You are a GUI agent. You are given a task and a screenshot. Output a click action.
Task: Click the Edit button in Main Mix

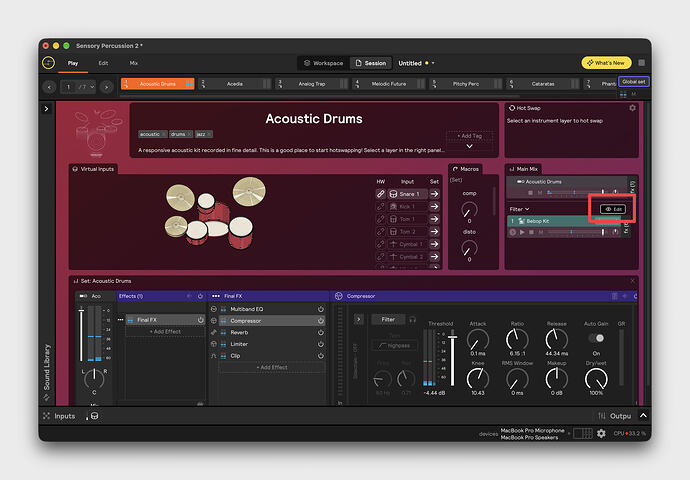(x=613, y=209)
